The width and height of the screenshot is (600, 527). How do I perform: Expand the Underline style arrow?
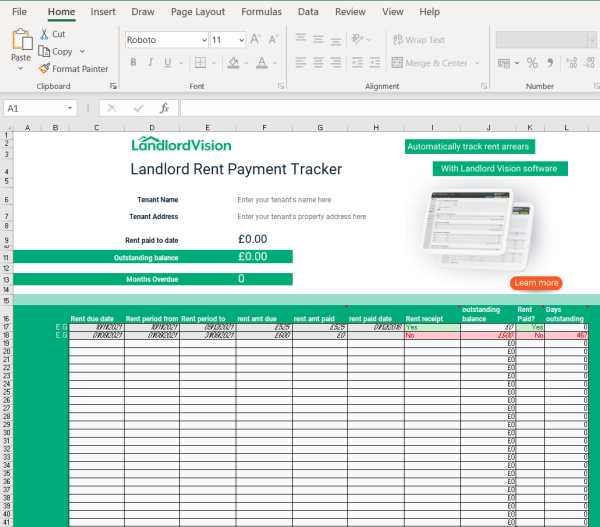tap(181, 63)
